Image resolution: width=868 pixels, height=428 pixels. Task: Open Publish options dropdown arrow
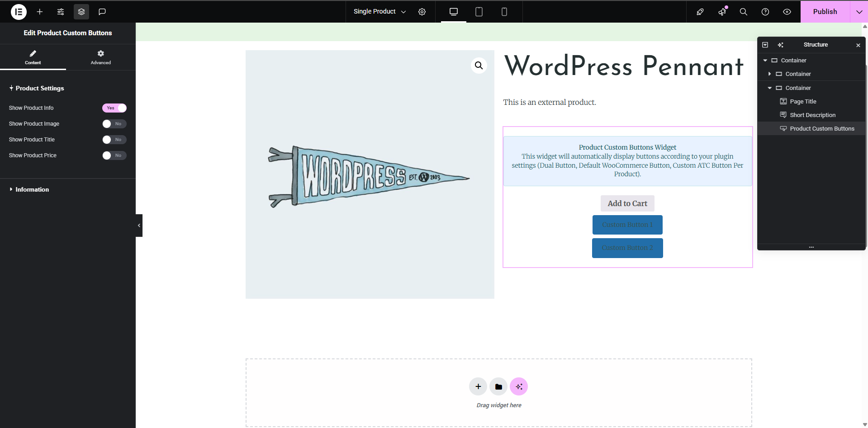click(859, 12)
